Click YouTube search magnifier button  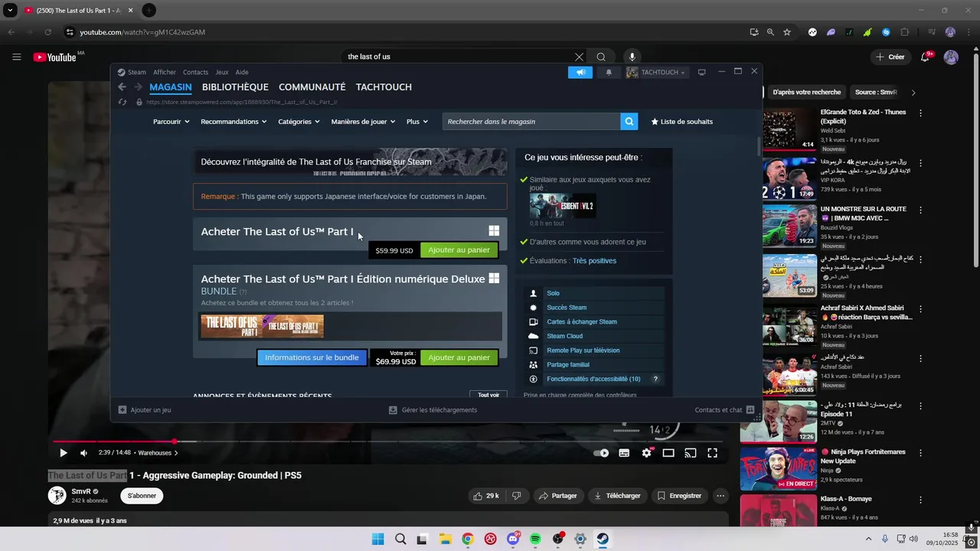click(601, 57)
